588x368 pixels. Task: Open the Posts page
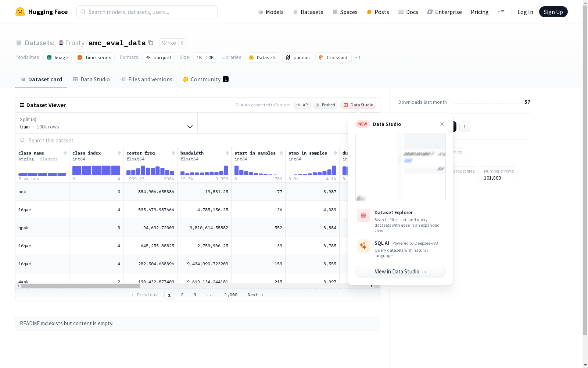pyautogui.click(x=378, y=12)
